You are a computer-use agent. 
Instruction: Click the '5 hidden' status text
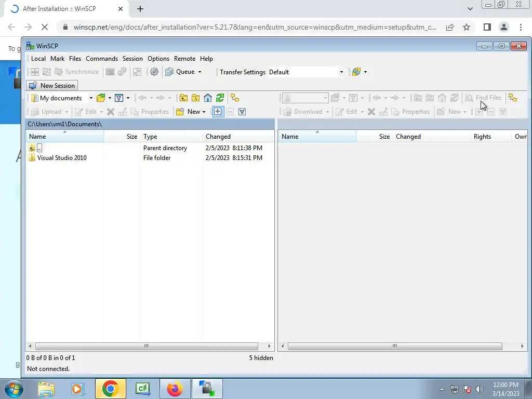[261, 357]
